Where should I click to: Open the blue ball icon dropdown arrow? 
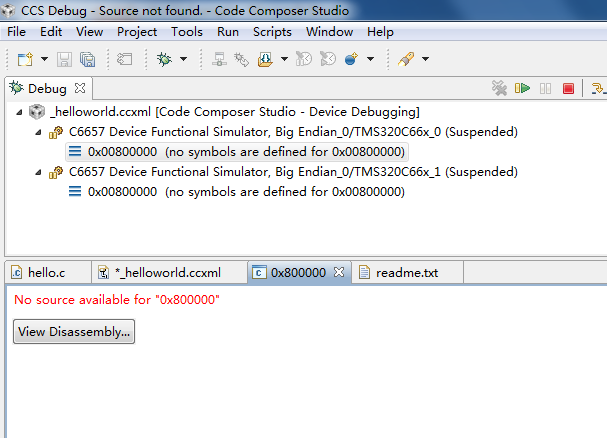click(370, 59)
